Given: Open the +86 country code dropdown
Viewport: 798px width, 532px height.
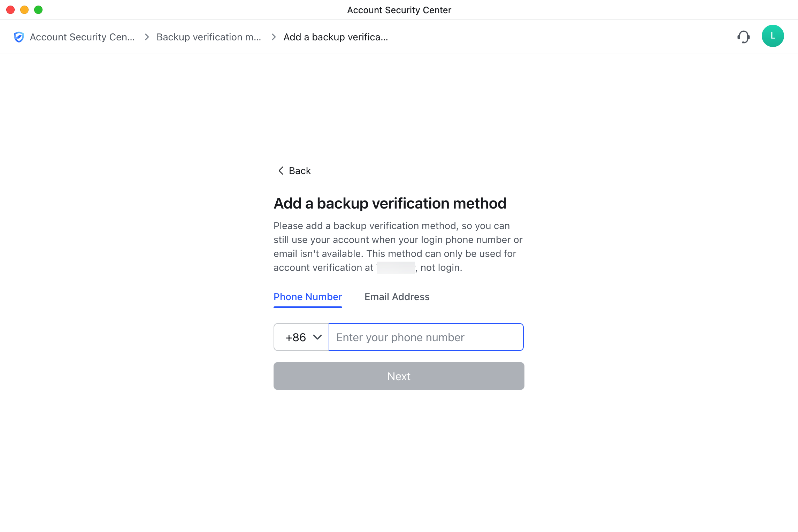Looking at the screenshot, I should pos(301,337).
